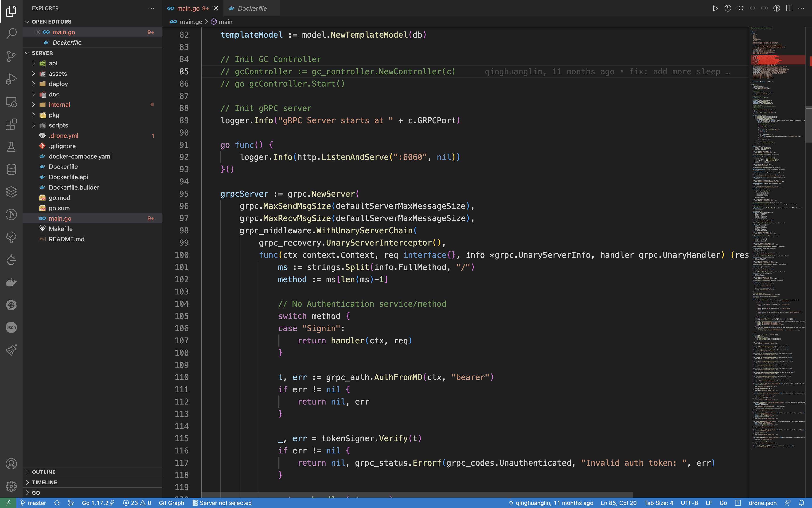
Task: Collapse the SERVER folder section
Action: coord(27,53)
